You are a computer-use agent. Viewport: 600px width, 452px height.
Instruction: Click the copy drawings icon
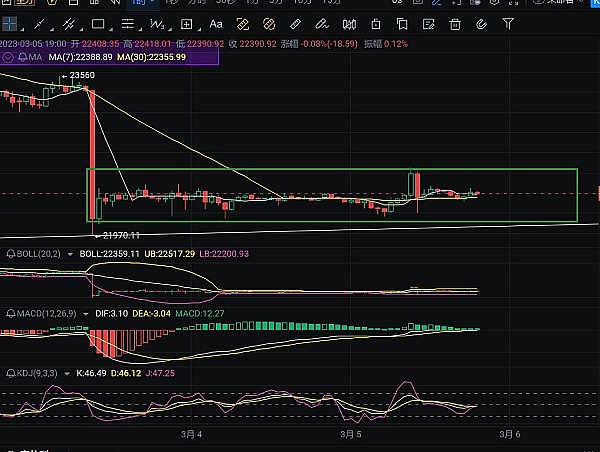[402, 24]
